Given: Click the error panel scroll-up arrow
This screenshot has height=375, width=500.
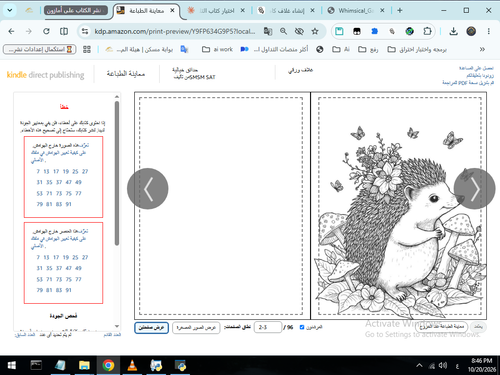Looking at the screenshot, I should tap(117, 97).
